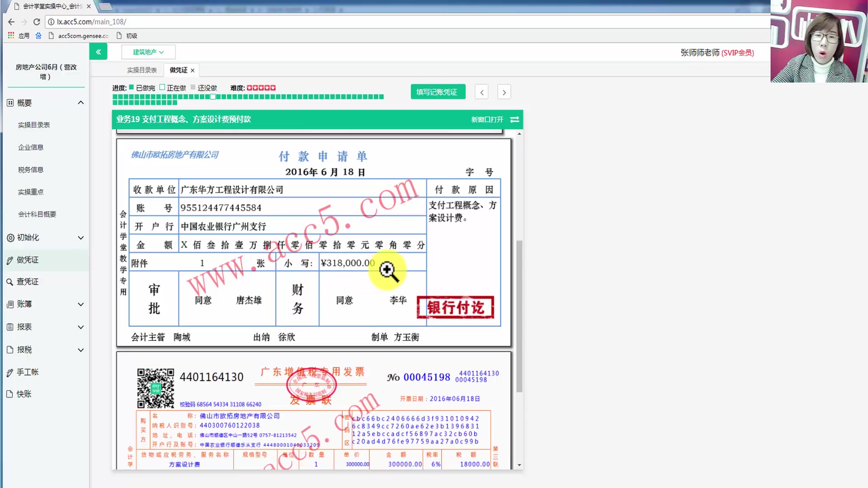Close the 做凭证 tab
This screenshot has height=488, width=868.
[193, 70]
